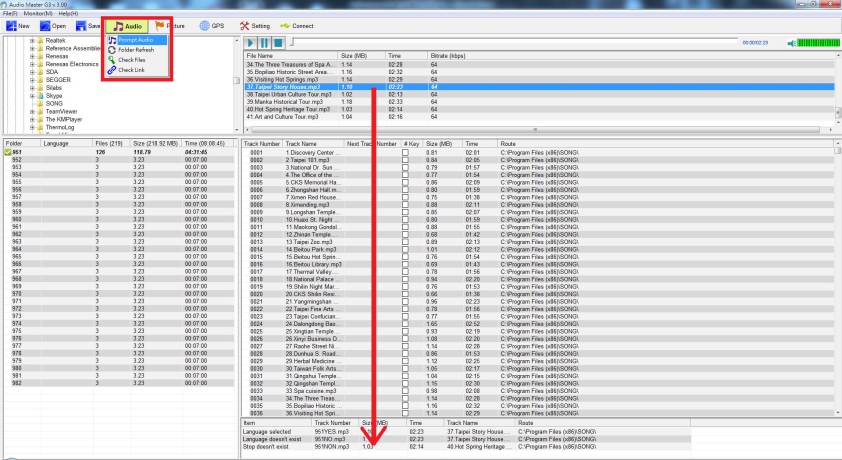Select the Stop doesn't exist item row
Viewport: 842px width, 460px height.
click(466, 447)
